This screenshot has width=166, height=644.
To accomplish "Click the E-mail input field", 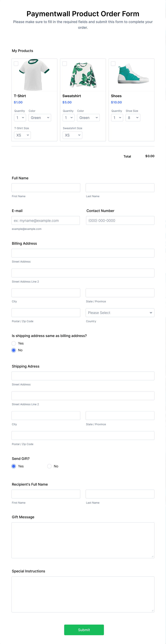I will (x=46, y=221).
